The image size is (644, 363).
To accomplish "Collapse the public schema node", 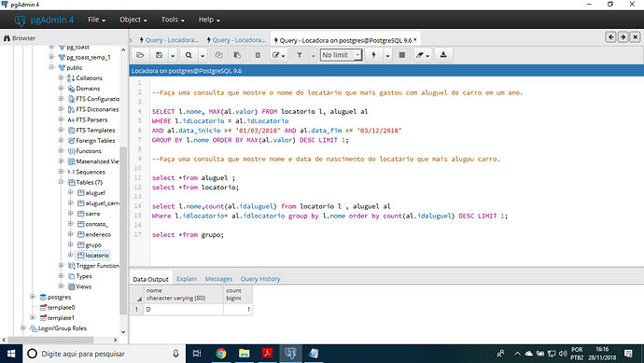I will coord(51,67).
